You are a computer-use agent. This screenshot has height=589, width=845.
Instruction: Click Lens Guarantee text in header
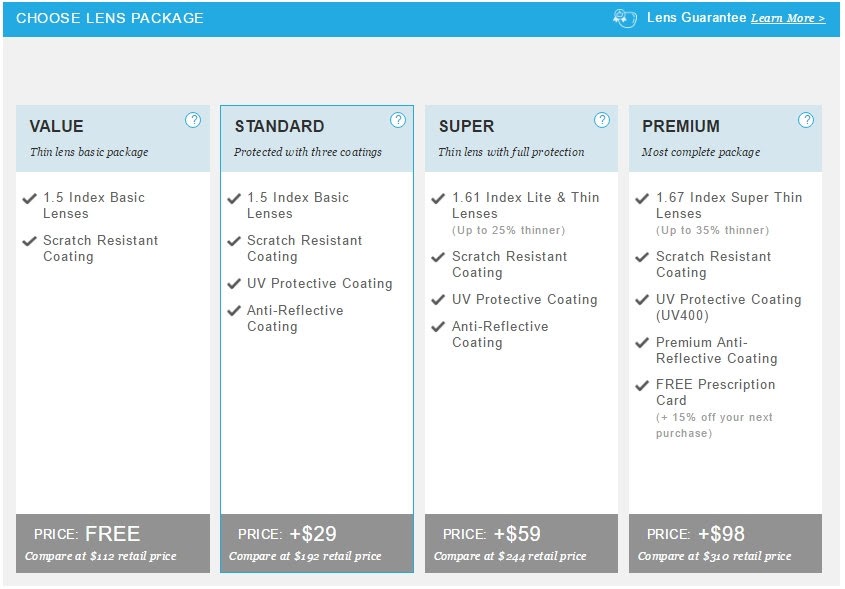click(696, 18)
